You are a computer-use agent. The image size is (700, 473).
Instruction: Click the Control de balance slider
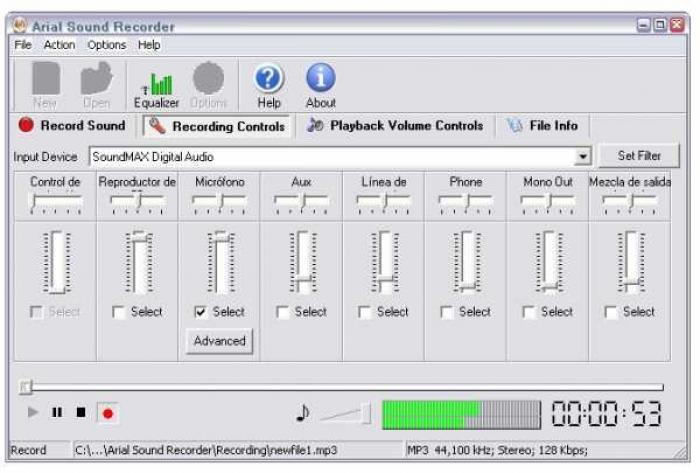point(55,203)
